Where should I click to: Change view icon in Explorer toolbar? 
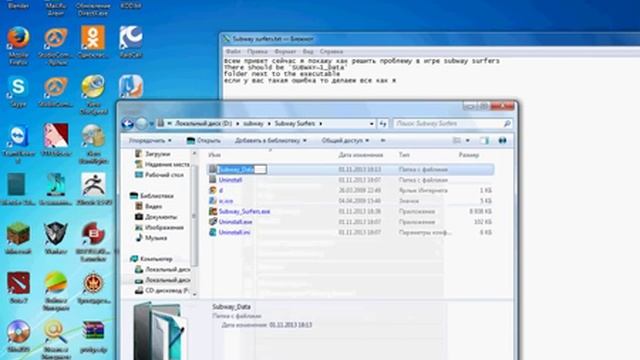[457, 140]
